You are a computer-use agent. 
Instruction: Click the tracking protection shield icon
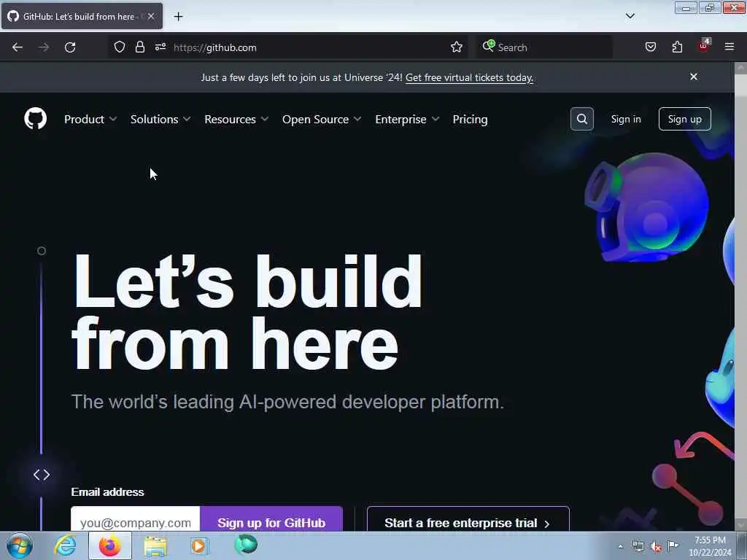click(120, 47)
